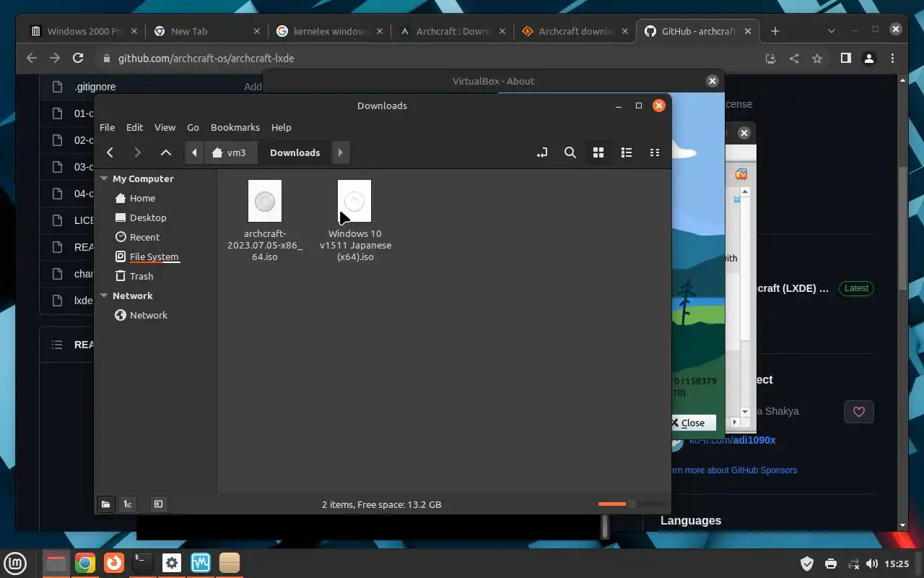Open the volume control in system tray

[x=871, y=564]
